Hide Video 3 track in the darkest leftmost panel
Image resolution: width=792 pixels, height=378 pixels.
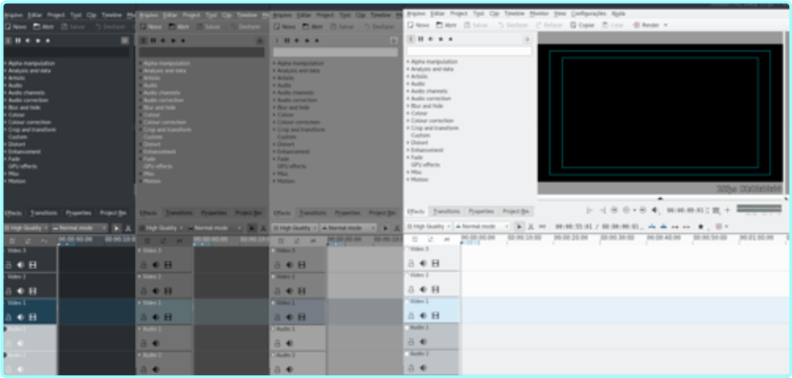click(x=33, y=264)
